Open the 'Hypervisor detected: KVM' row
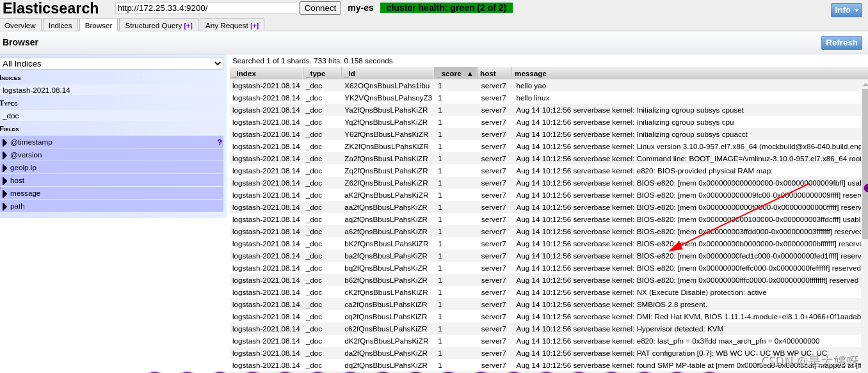 tap(546, 329)
